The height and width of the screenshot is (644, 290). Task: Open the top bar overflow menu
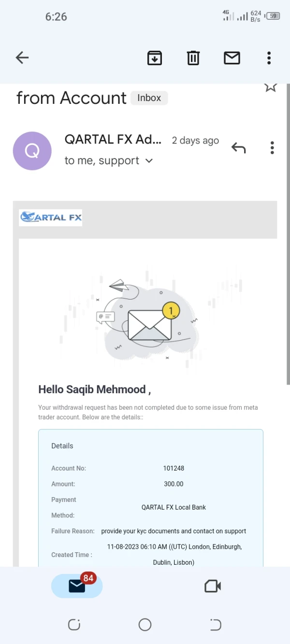click(269, 58)
